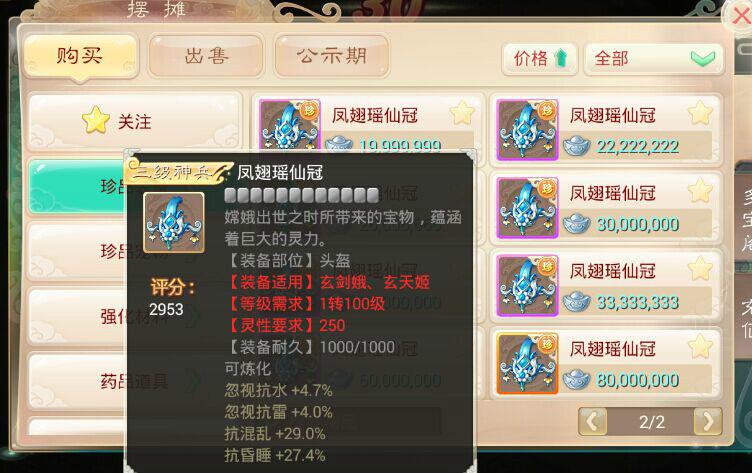The height and width of the screenshot is (473, 752).
Task: Click the item icon in the tooltip
Action: pyautogui.click(x=174, y=223)
